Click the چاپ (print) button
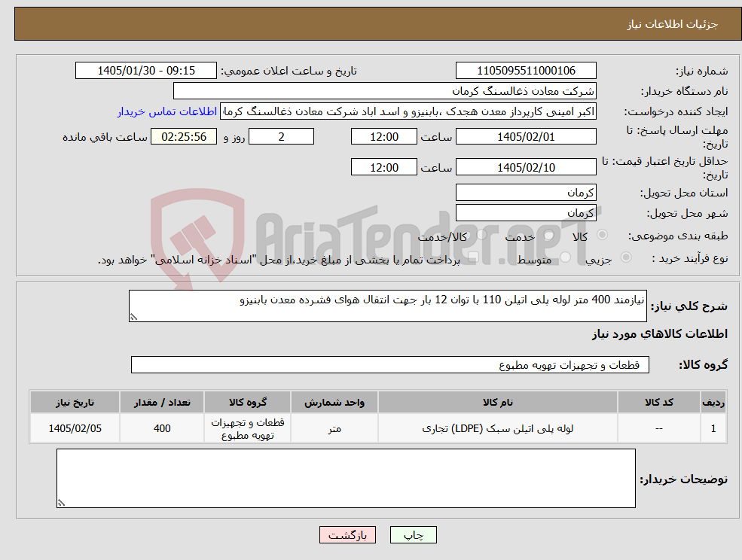 click(413, 535)
